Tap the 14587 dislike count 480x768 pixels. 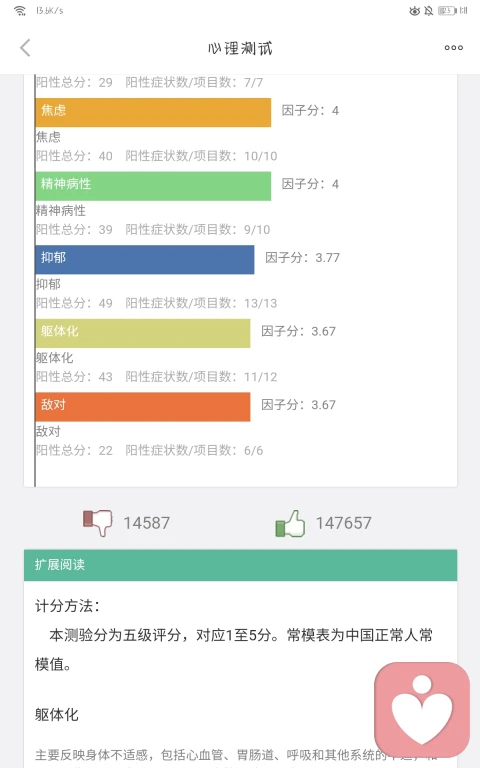pyautogui.click(x=146, y=523)
